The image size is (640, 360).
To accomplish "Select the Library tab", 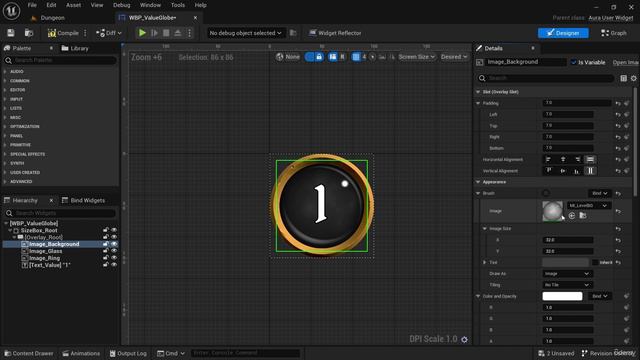I will click(x=75, y=48).
